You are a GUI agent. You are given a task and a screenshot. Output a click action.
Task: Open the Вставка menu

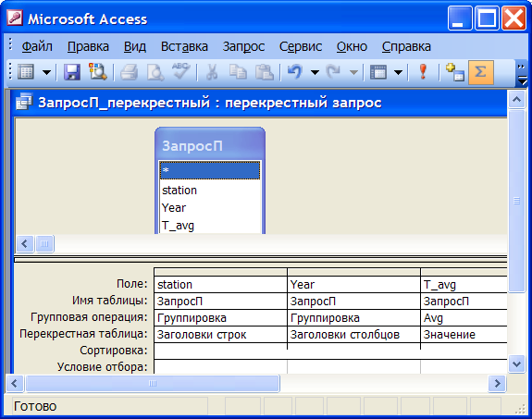click(x=184, y=46)
